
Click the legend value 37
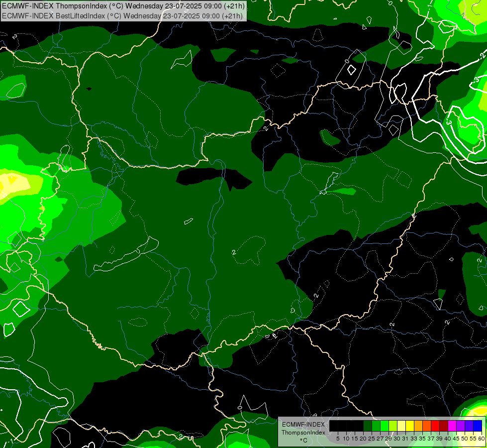pos(431,439)
